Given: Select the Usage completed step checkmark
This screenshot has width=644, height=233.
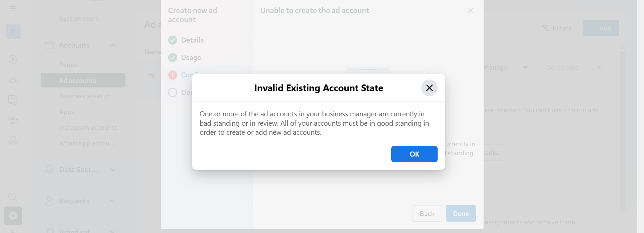Looking at the screenshot, I should [x=172, y=58].
